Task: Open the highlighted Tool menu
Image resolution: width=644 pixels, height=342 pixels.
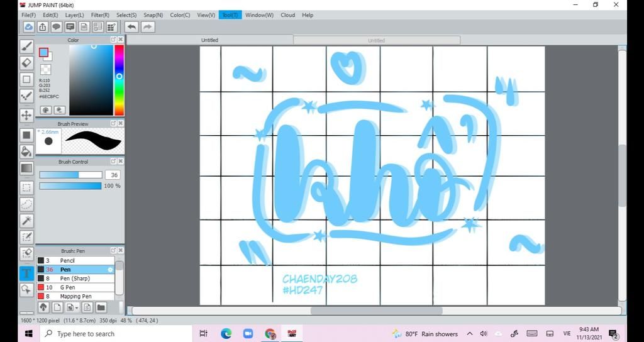Action: tap(230, 15)
